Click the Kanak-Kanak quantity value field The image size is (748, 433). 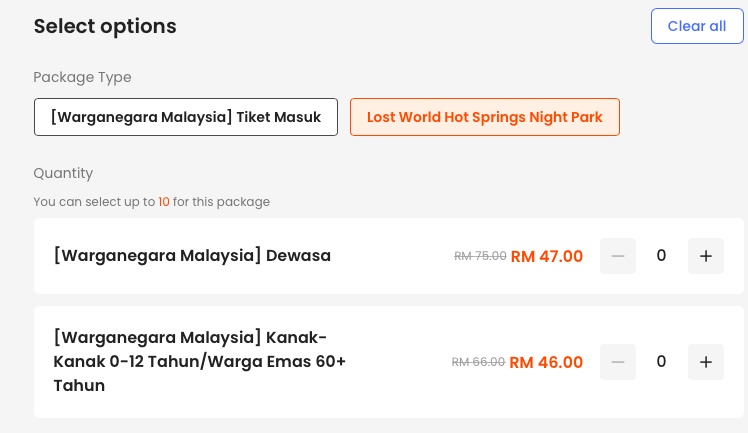click(x=661, y=362)
